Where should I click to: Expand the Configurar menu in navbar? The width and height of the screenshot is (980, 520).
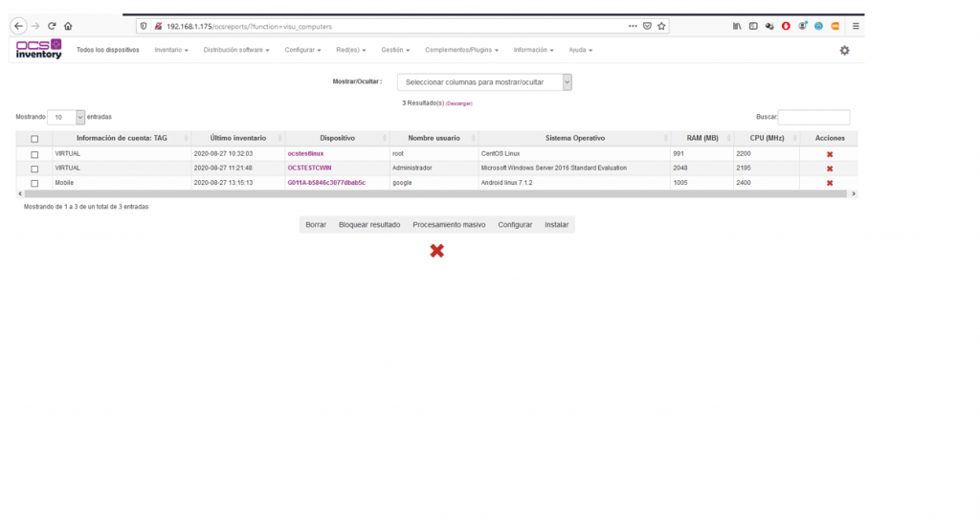[x=302, y=50]
